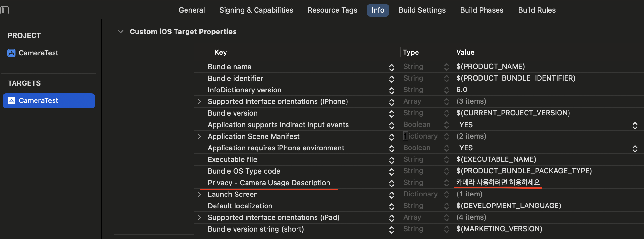
Task: Click the type stepper arrows for the Launch Screen row
Action: click(446, 194)
